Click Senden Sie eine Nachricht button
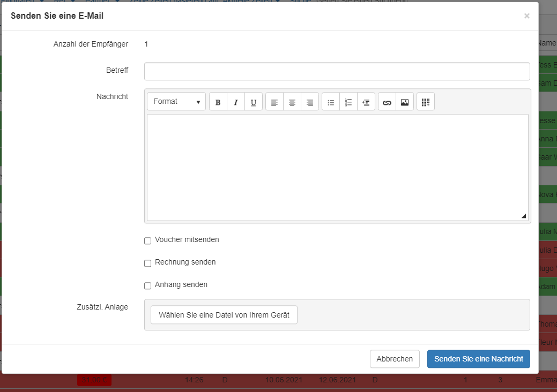Viewport: 557px width, 392px height. tap(479, 359)
